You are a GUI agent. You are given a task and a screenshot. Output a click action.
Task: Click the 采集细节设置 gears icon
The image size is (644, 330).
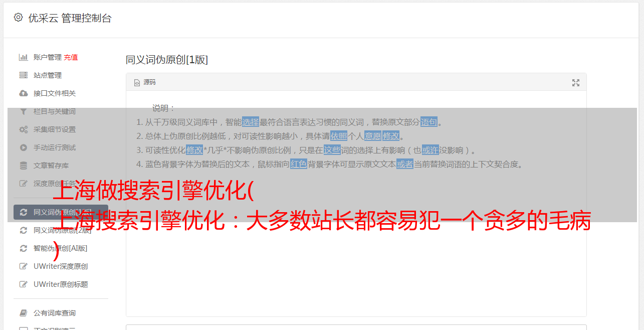click(23, 129)
